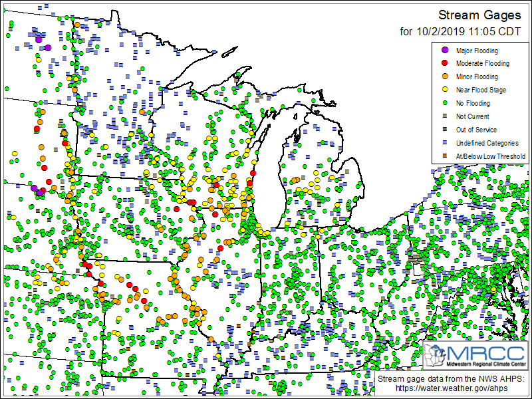Click the red Moderate Flooding legend dot
Viewport: 532px width, 399px height.
point(445,64)
